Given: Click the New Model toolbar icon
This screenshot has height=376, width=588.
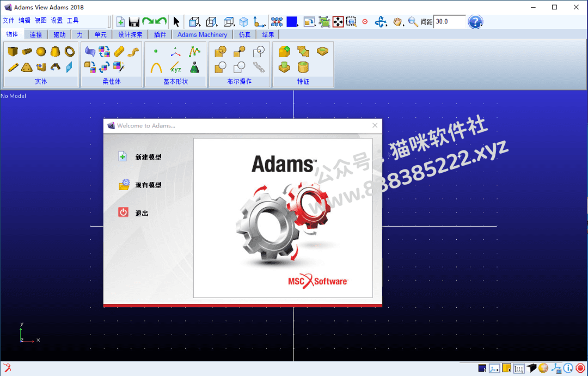Looking at the screenshot, I should coord(120,22).
